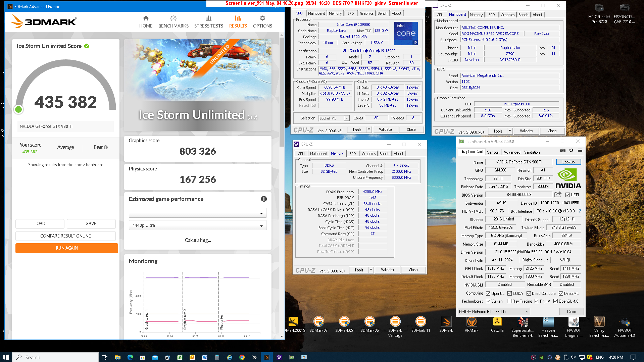Open 3DMark03 desktop shortcut

(x=318, y=325)
